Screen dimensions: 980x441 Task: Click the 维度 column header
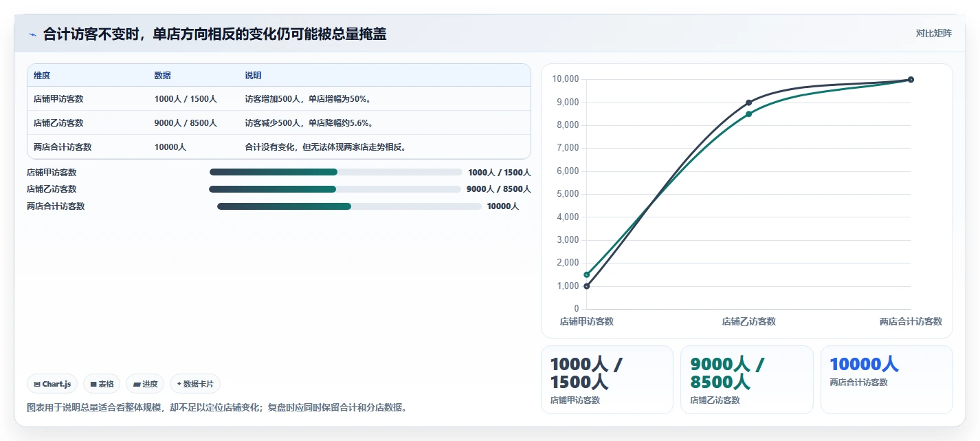point(42,76)
